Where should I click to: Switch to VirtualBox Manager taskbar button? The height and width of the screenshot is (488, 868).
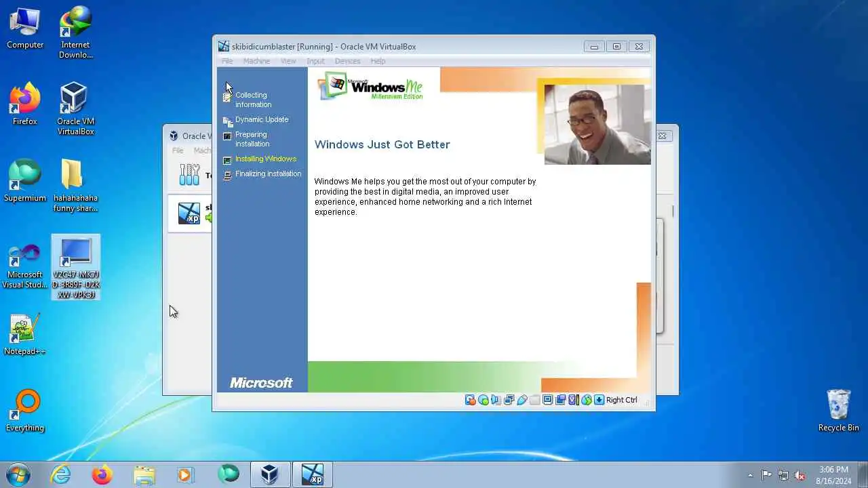coord(271,474)
